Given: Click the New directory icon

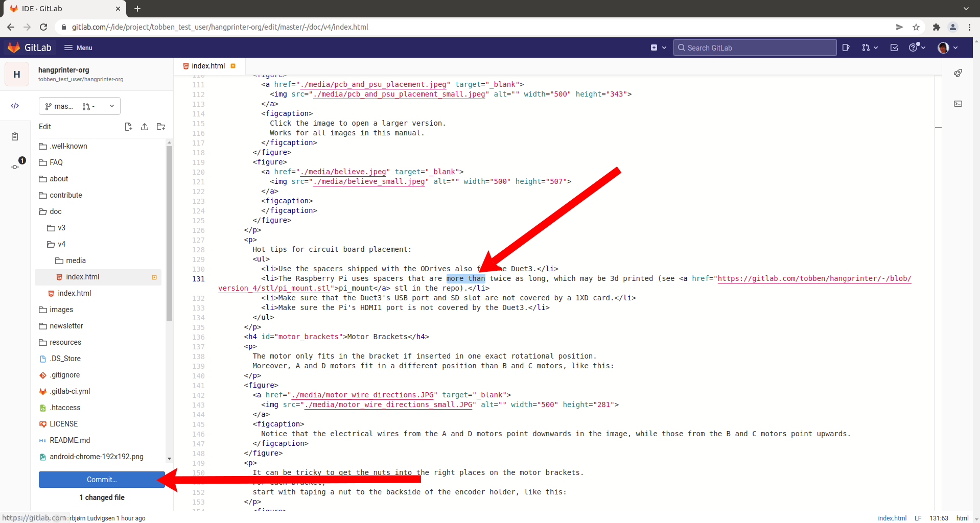Looking at the screenshot, I should (161, 127).
